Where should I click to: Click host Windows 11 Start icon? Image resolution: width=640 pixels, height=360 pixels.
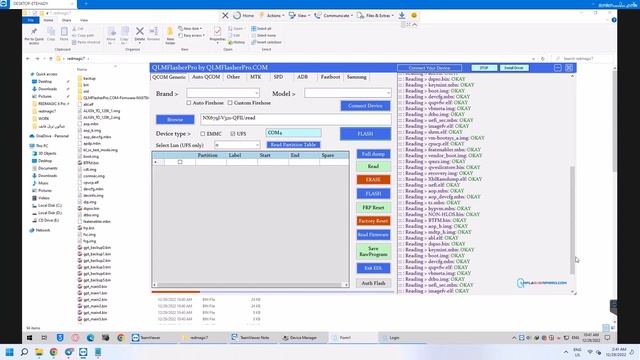pos(9,352)
